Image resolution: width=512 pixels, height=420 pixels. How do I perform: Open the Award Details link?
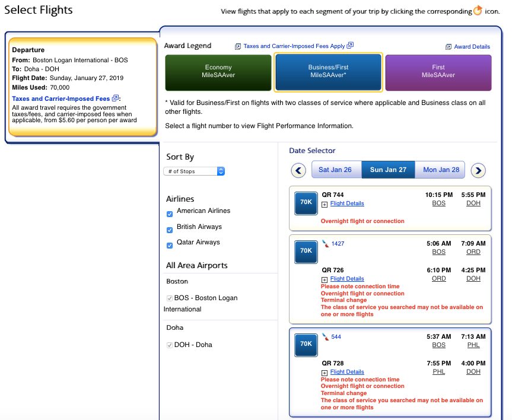(472, 47)
